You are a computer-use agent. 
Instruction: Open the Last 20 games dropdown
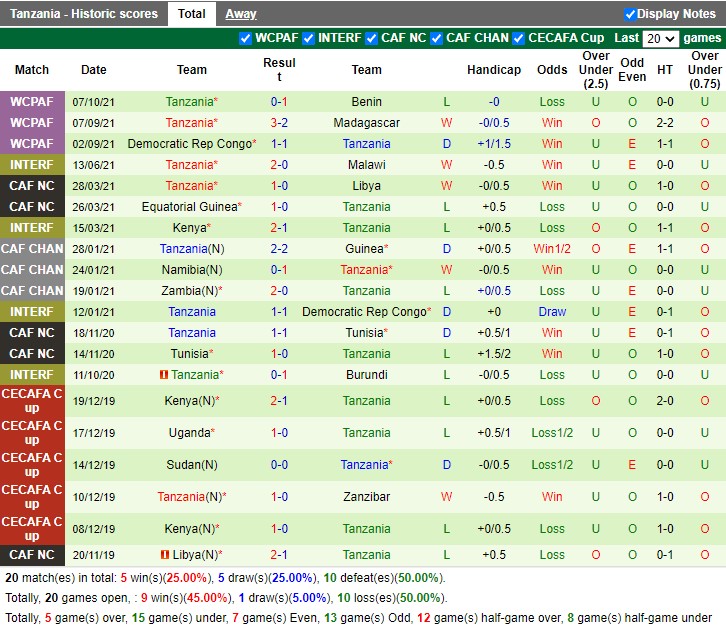[x=660, y=39]
